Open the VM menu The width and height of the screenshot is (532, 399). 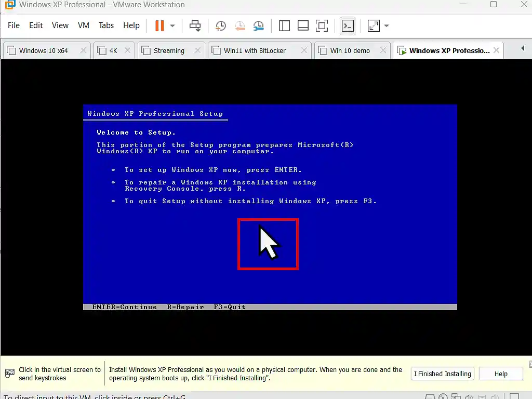tap(83, 25)
